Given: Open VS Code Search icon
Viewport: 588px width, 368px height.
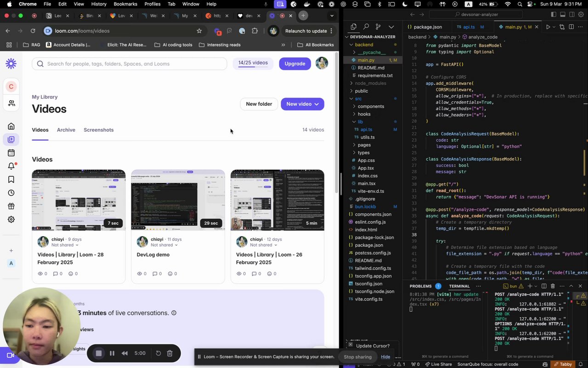Looking at the screenshot, I should click(366, 27).
